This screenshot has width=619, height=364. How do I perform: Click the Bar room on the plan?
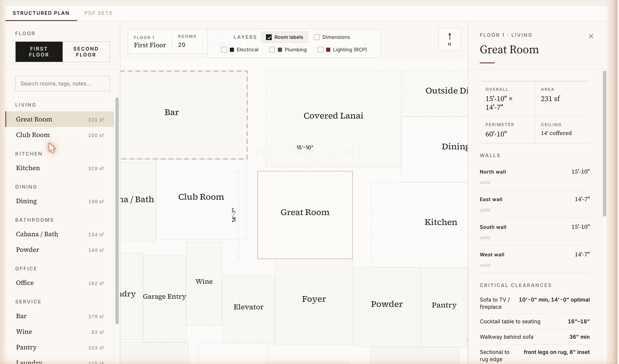tap(183, 115)
